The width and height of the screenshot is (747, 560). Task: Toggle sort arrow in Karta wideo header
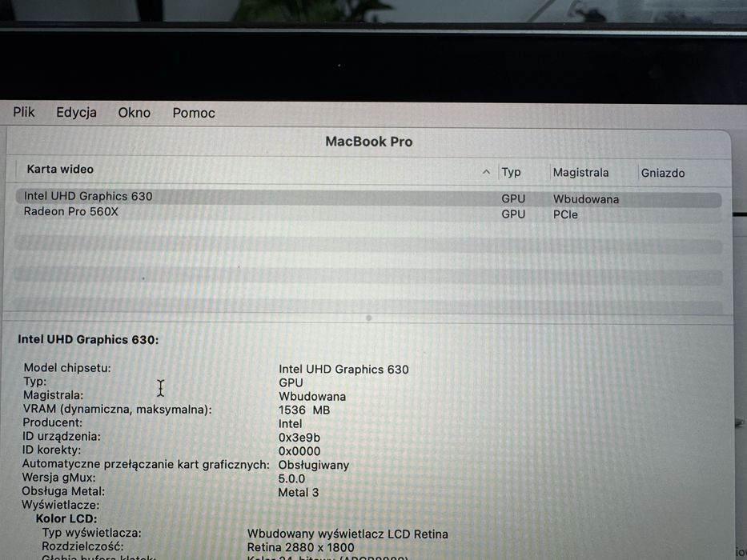[x=486, y=171]
